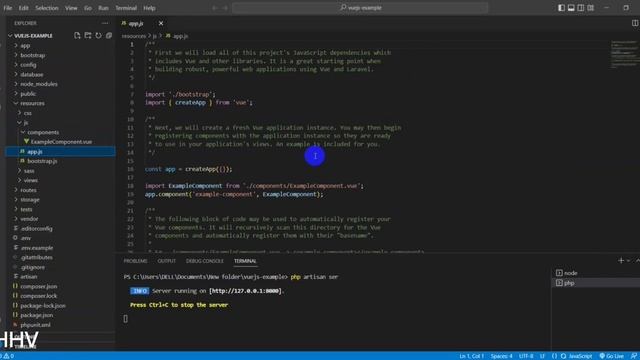Switch to the Problems panel tab
The height and width of the screenshot is (360, 640).
pyautogui.click(x=135, y=261)
